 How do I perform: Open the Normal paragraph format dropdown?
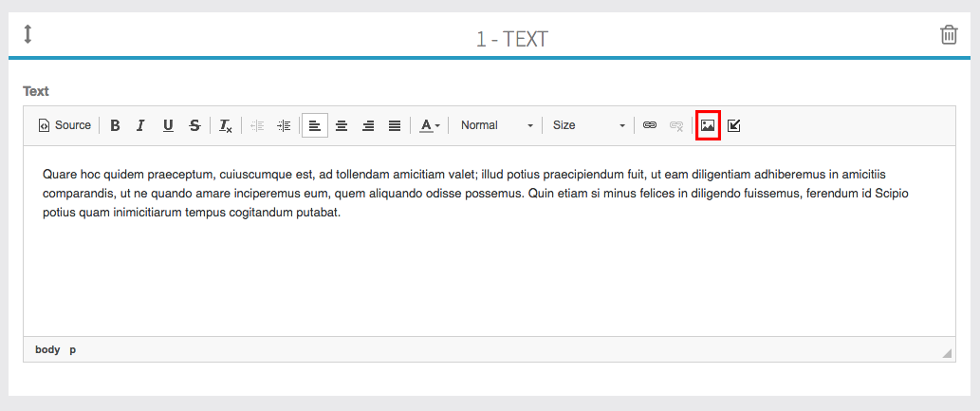[x=496, y=125]
